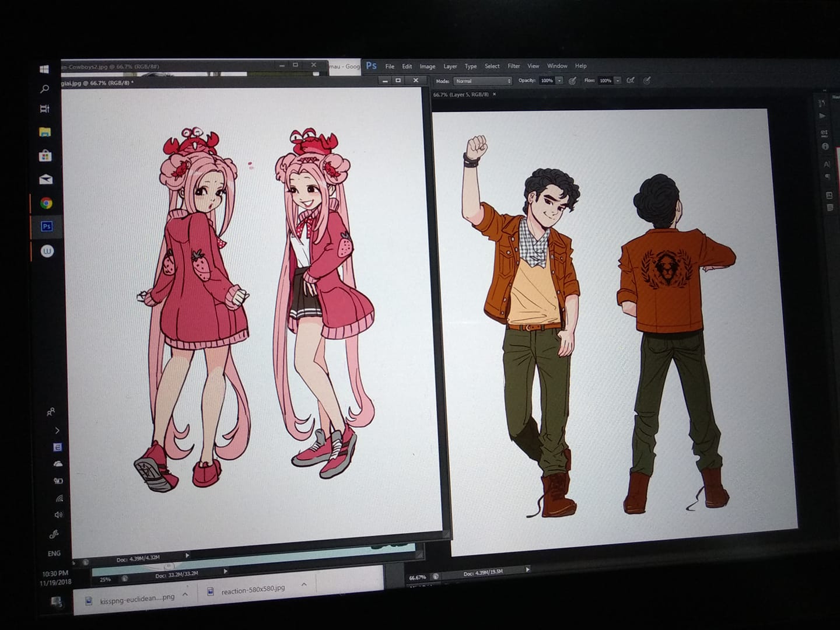
Task: Open the Layer menu
Action: tap(450, 66)
